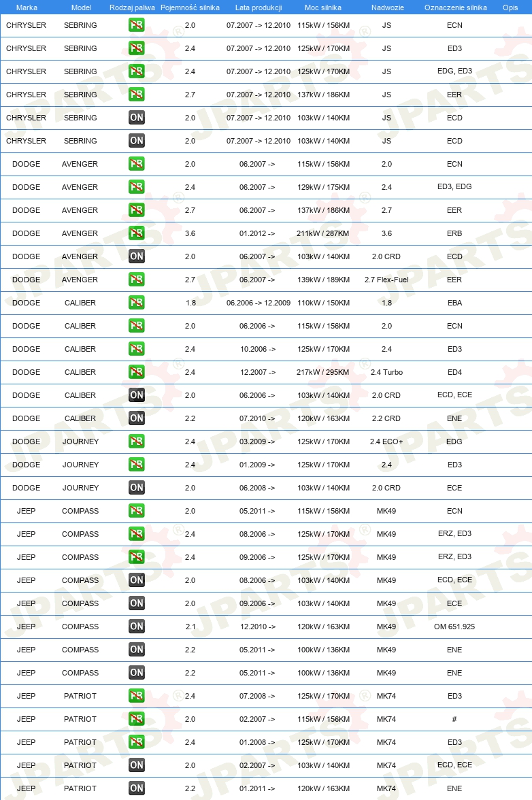Select the '2.1' engine capacity cell
This screenshot has height=800, width=532.
pos(190,627)
